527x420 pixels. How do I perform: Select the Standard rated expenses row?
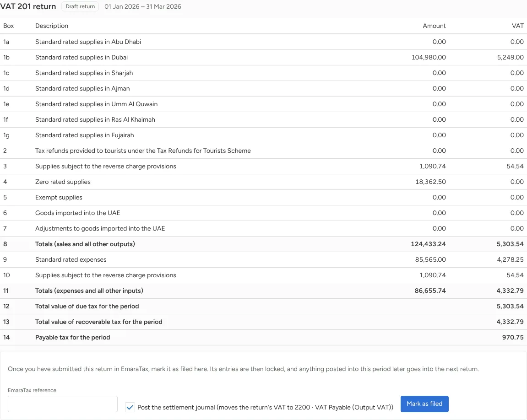coord(264,259)
